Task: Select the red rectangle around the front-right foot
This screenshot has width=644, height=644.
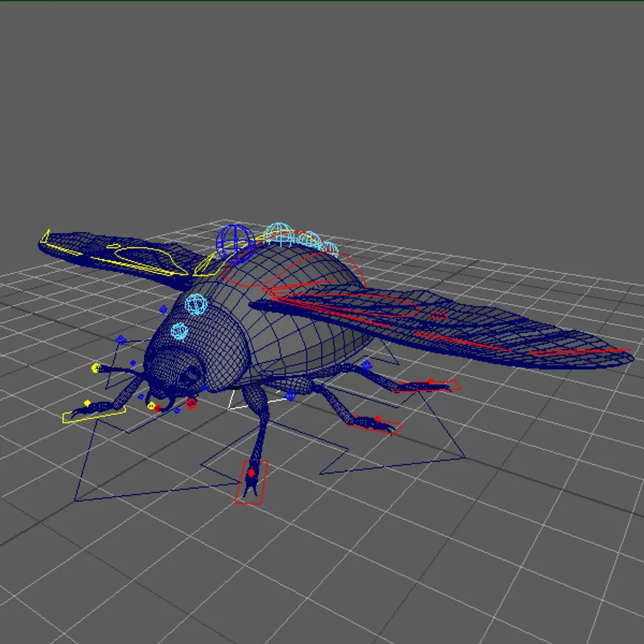Action: [x=252, y=482]
